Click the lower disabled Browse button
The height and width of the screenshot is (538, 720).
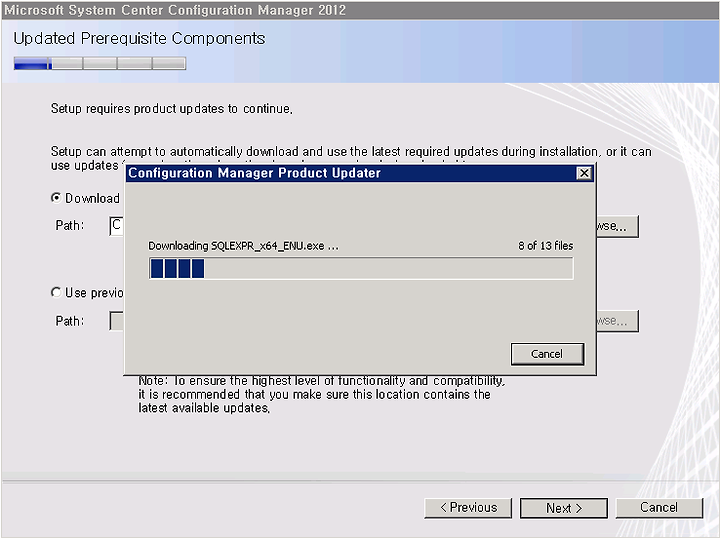[617, 321]
